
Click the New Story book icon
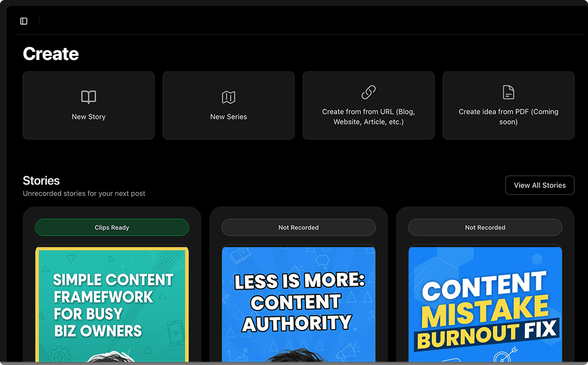click(x=88, y=97)
